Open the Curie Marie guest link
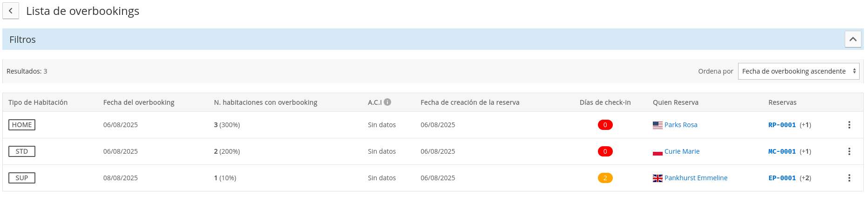Image resolution: width=868 pixels, height=197 pixels. (x=682, y=151)
